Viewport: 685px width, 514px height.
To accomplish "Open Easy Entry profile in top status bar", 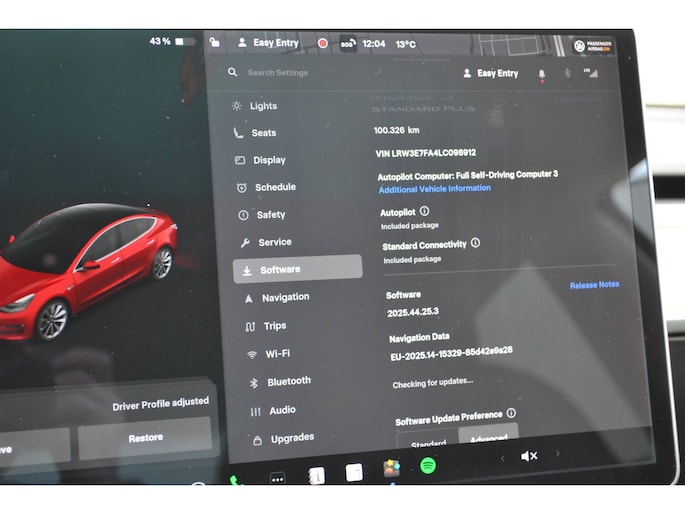I will coord(268,43).
